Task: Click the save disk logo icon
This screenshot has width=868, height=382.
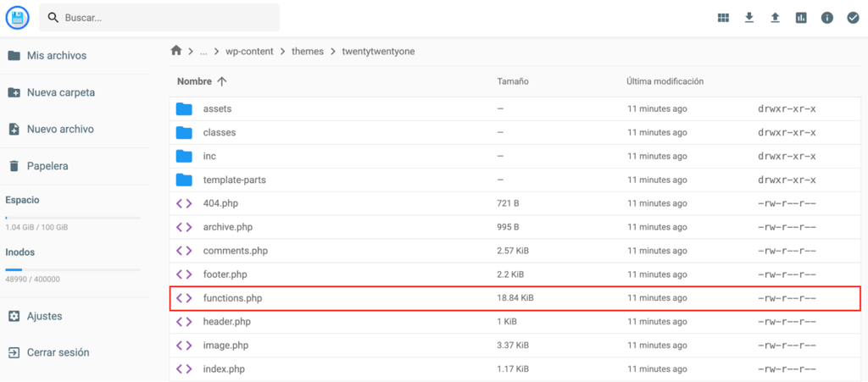Action: tap(17, 17)
